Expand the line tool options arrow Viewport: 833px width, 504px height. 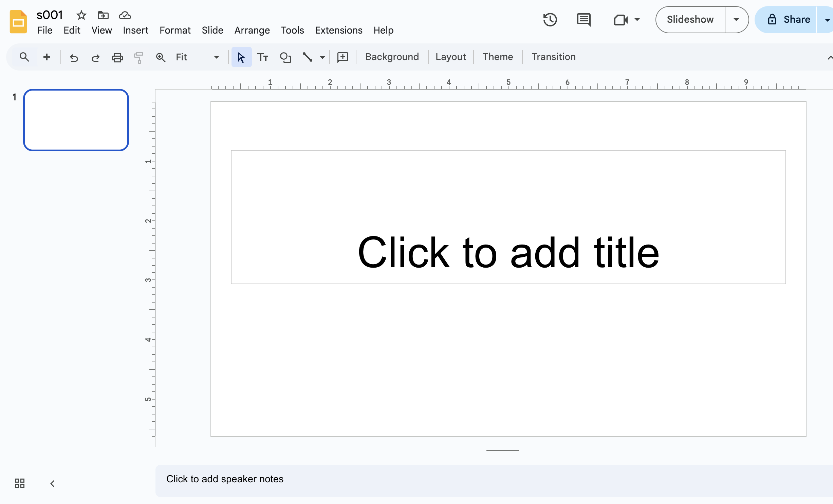322,57
